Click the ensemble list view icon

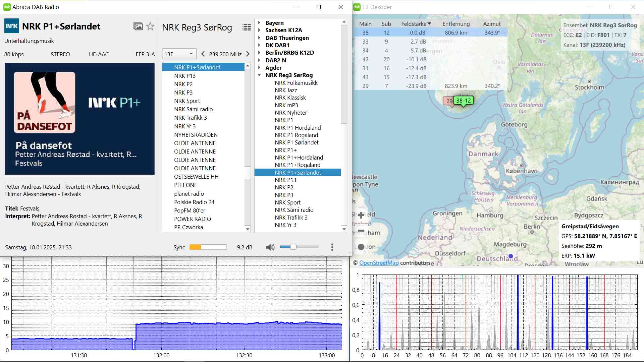pos(247,27)
